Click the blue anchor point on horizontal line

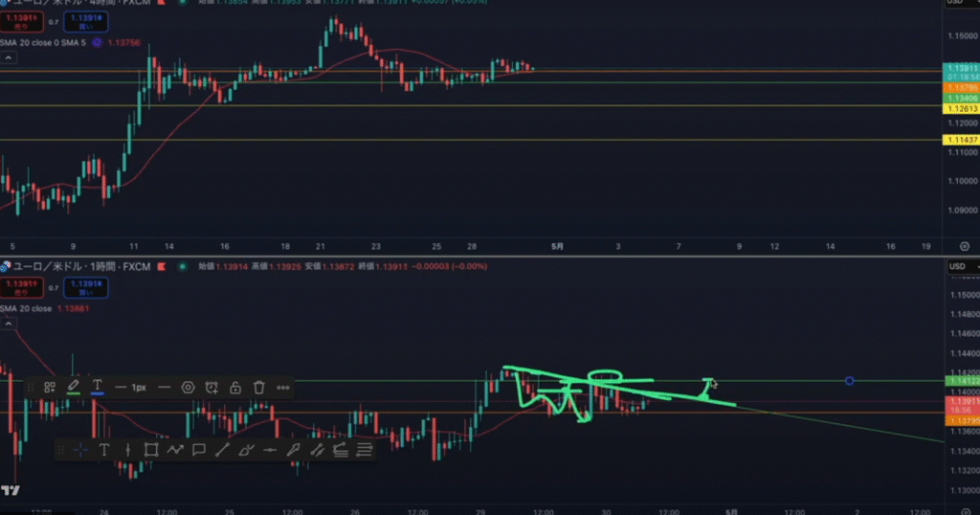coord(850,381)
